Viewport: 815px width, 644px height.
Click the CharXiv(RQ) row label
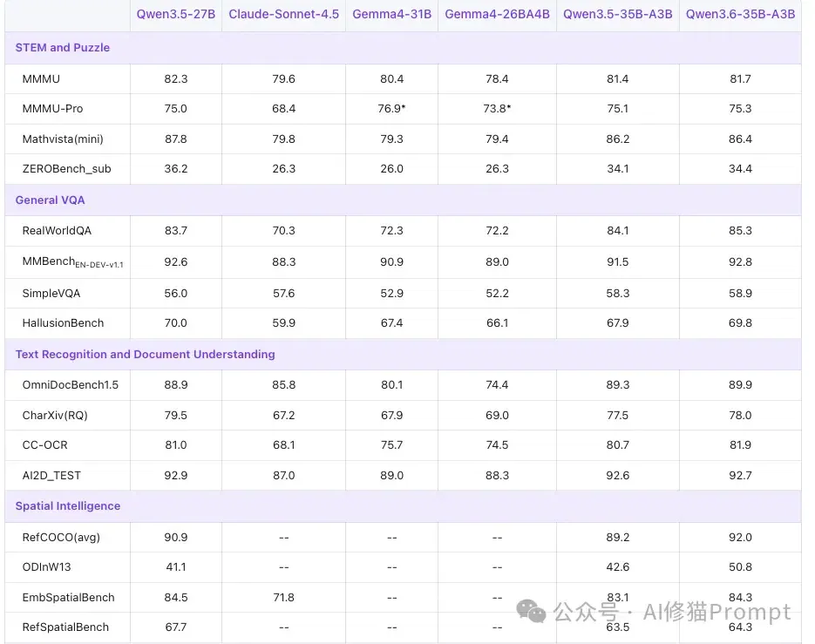click(x=55, y=416)
